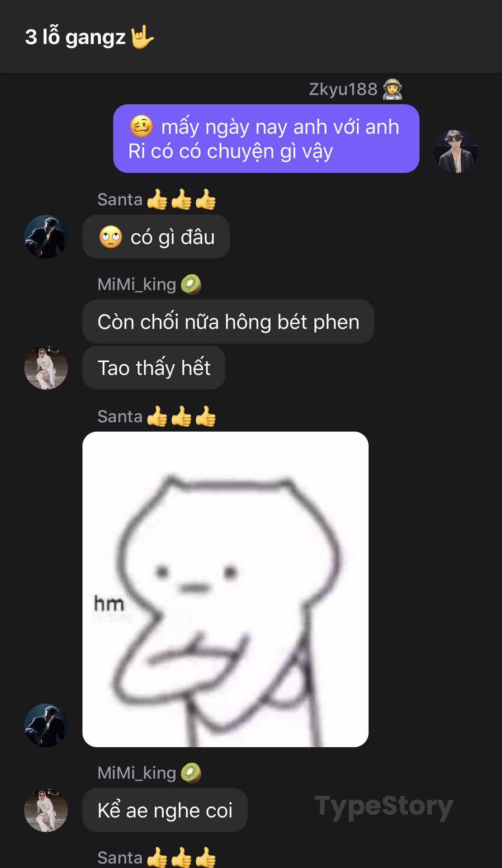The height and width of the screenshot is (868, 502).
Task: Tap the 'Còn chối nữa hông bét phen' message
Action: (x=228, y=321)
